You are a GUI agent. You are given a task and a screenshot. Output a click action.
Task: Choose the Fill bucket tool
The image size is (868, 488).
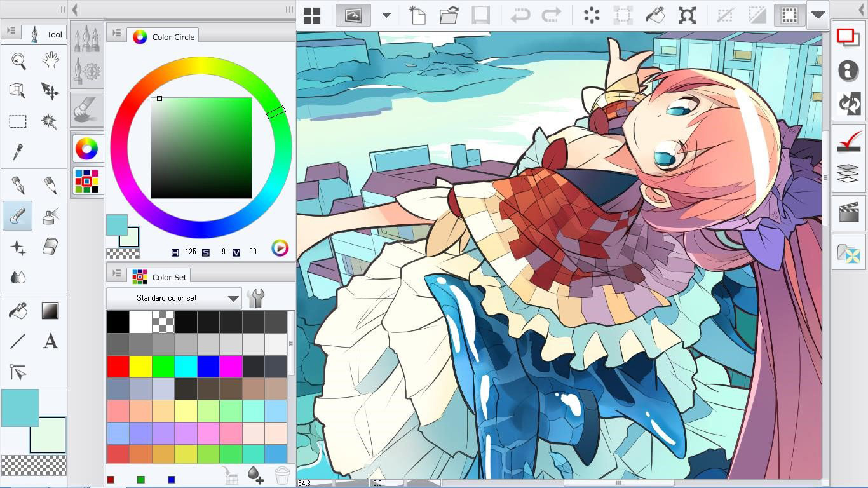coord(17,310)
